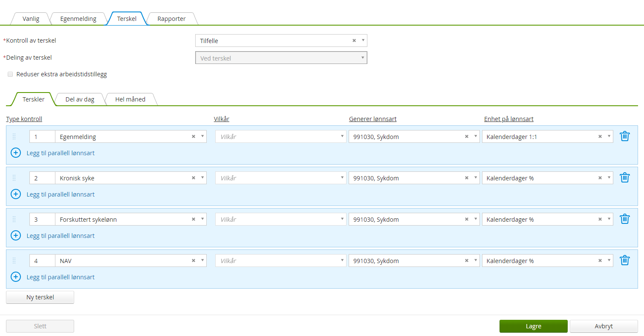Open type dropdown showing Forskuttert sykelønn

point(202,219)
